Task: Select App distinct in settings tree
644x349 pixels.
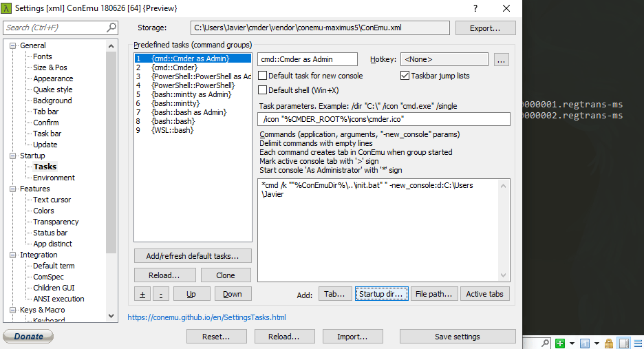Action: pyautogui.click(x=52, y=244)
